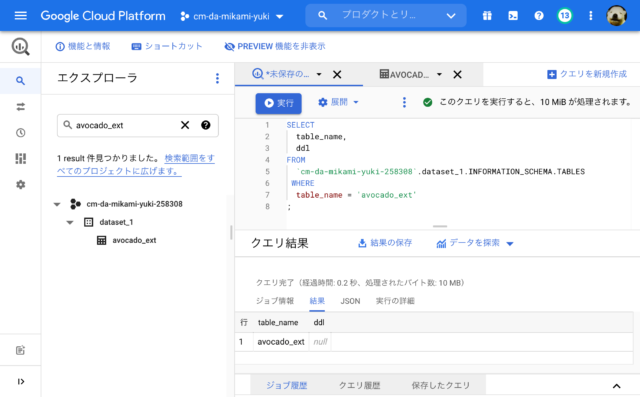This screenshot has width=640, height=397.
Task: Select avocado_ext cell in results row
Action: coord(281,342)
